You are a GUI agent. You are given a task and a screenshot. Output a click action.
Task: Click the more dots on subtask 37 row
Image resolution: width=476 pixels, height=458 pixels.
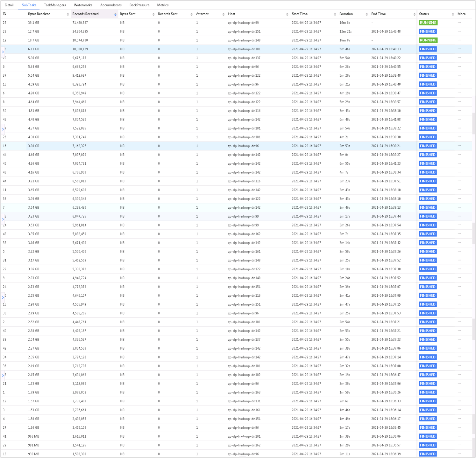pyautogui.click(x=459, y=75)
